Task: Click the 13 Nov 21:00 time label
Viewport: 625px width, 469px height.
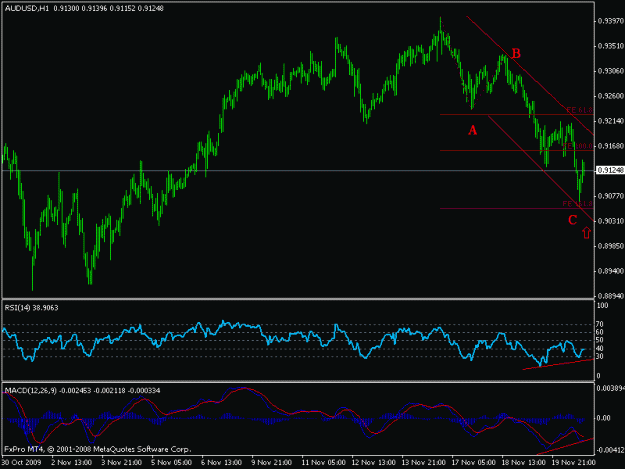Action: [x=423, y=462]
